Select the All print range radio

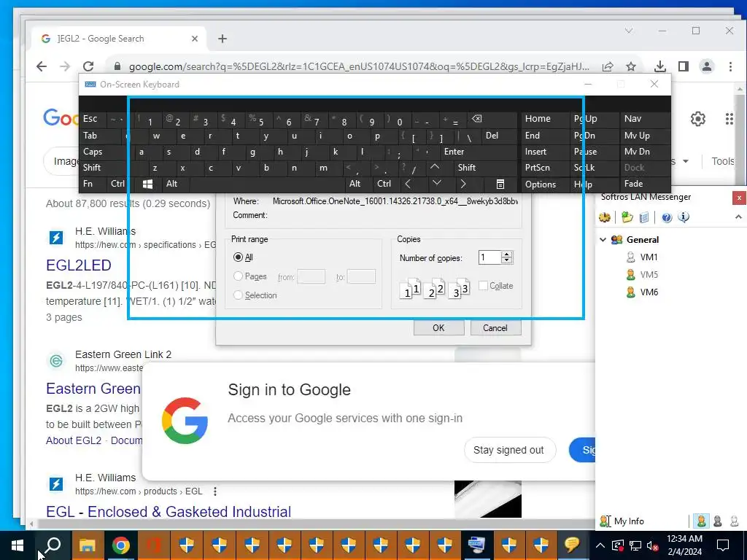pos(238,257)
